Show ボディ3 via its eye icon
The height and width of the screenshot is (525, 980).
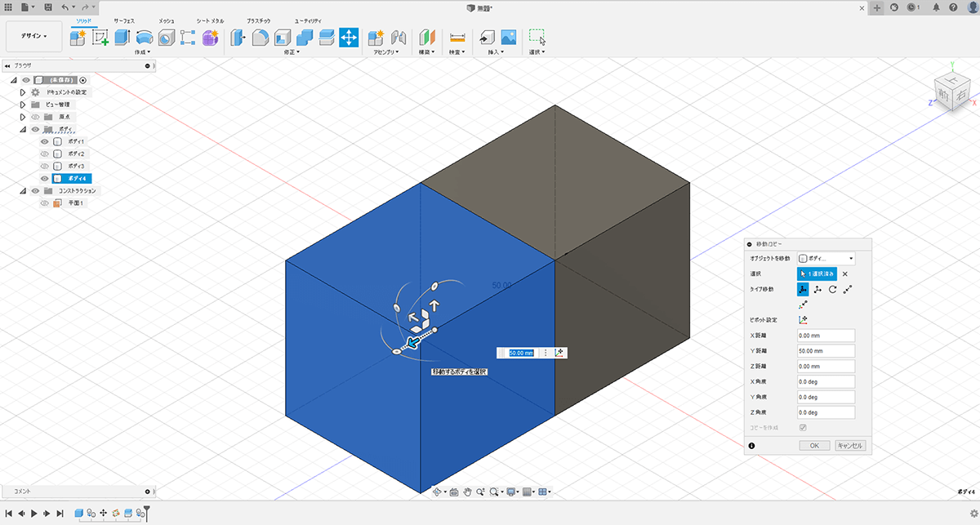tap(45, 166)
